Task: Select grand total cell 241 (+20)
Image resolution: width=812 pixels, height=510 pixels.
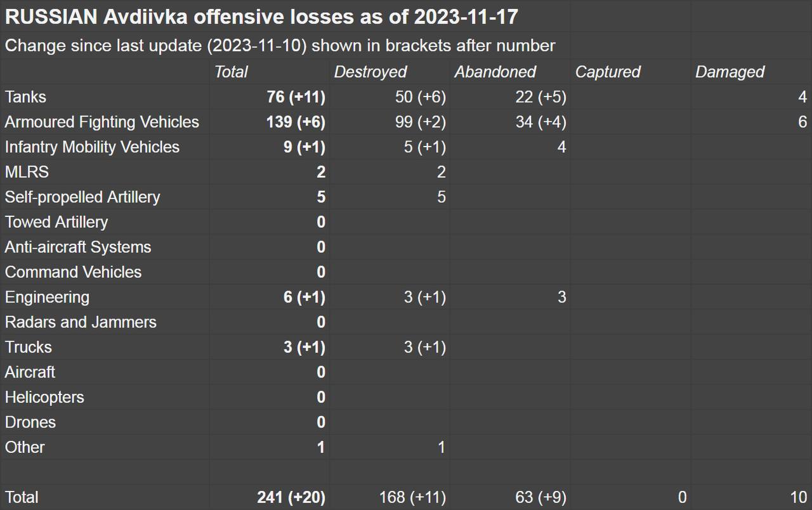Action: click(x=291, y=498)
